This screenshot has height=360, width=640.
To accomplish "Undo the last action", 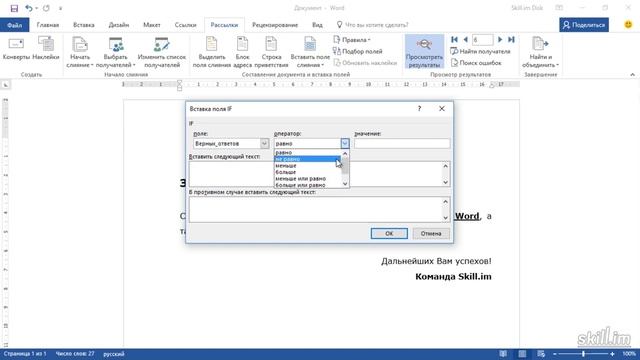I will [x=29, y=8].
